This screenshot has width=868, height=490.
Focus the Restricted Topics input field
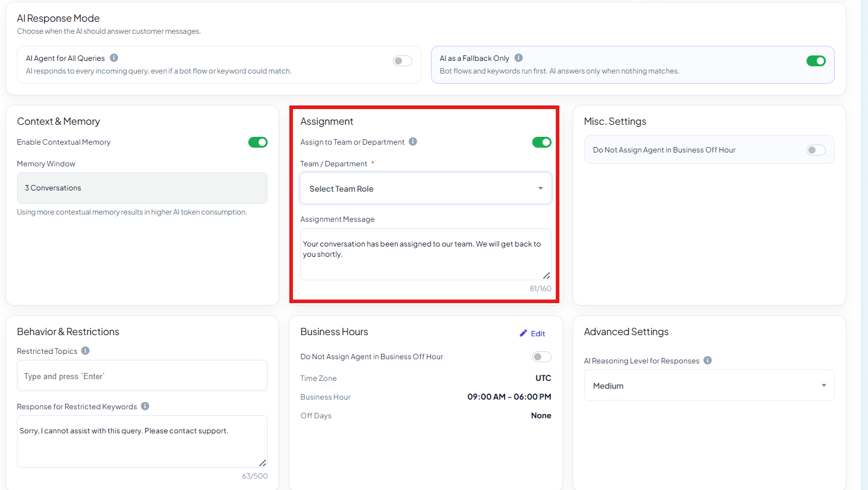tap(142, 375)
